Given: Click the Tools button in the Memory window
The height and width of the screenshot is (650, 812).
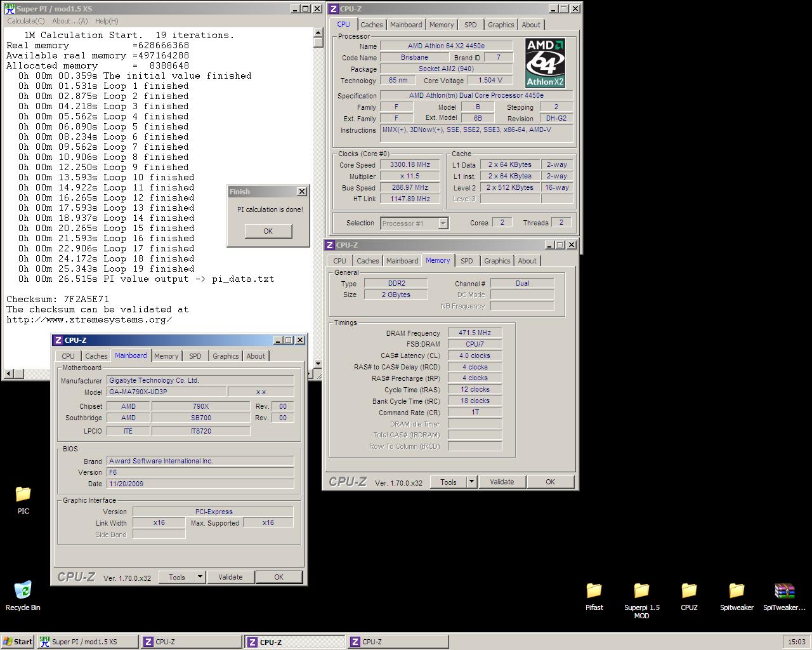Looking at the screenshot, I should pos(449,482).
